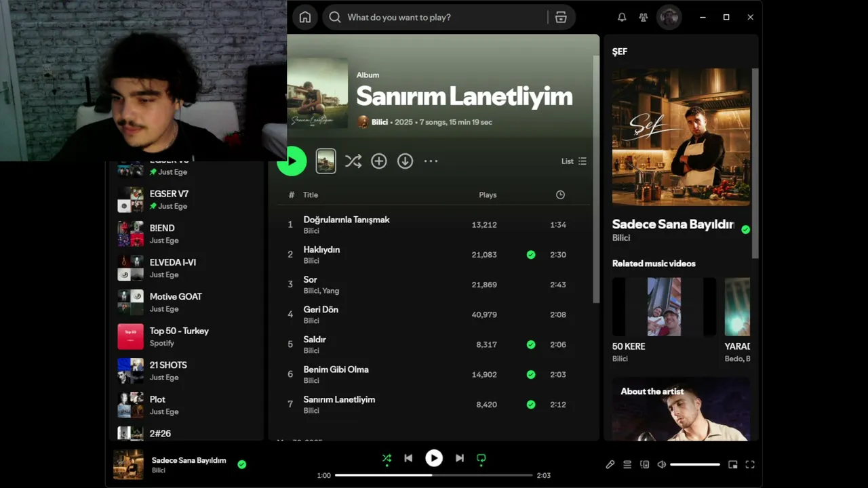Show Friend Activity icon
This screenshot has width=868, height=488.
(644, 18)
